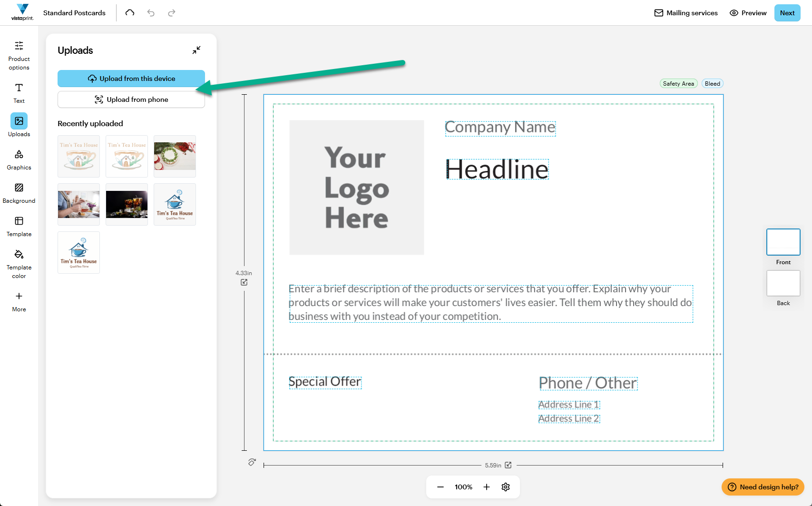The height and width of the screenshot is (506, 812).
Task: Zoom out with the minus button
Action: [440, 487]
